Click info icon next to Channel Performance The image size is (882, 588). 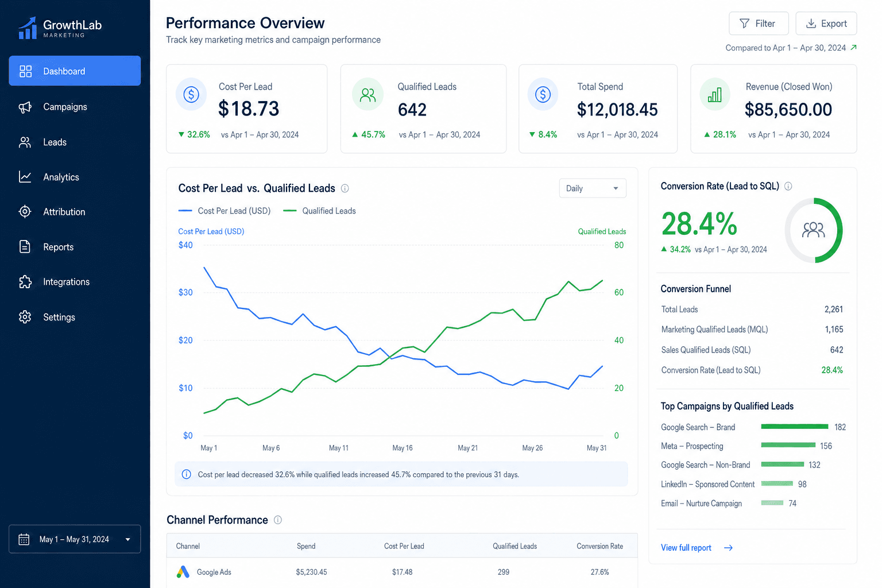(278, 520)
